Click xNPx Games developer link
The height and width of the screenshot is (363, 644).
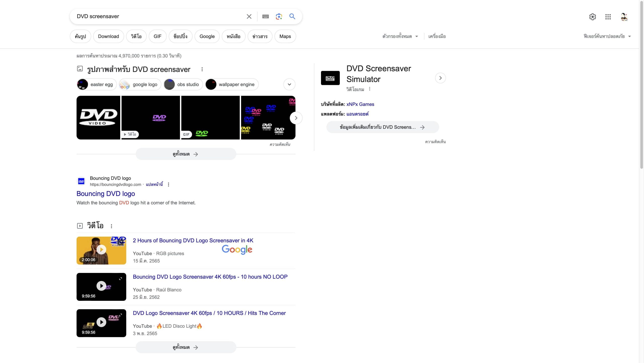tap(360, 104)
